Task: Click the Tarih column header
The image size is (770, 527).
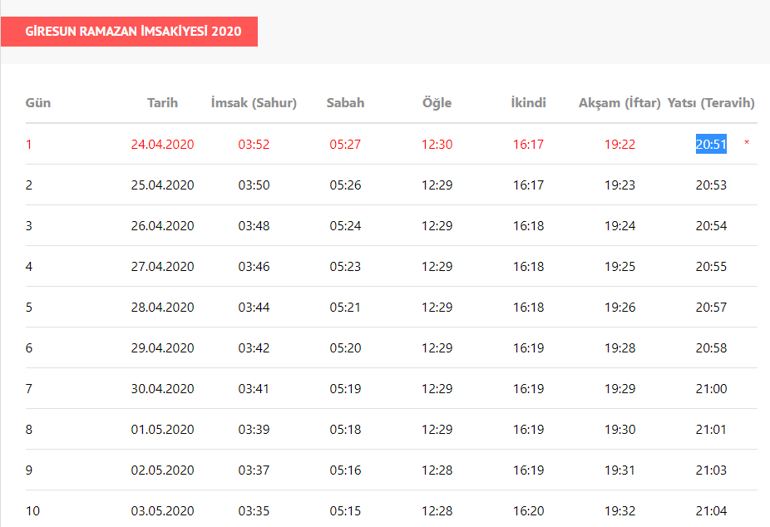Action: coord(162,103)
